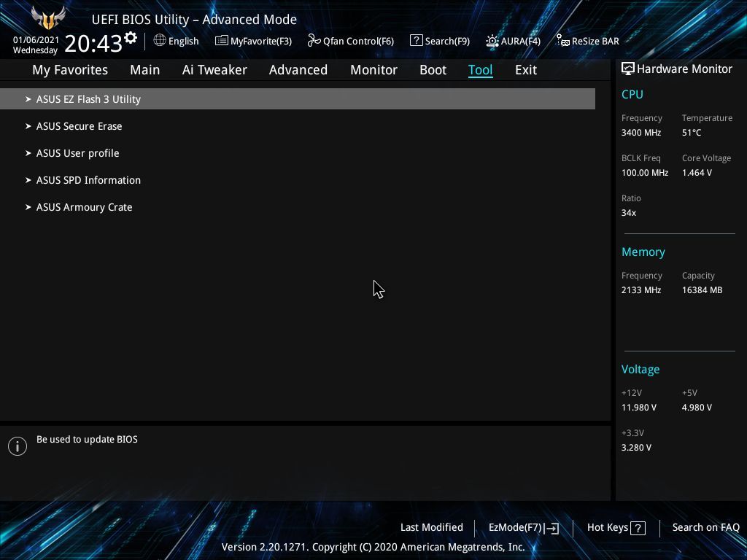Launch Qfan Control(F6)

coord(351,41)
